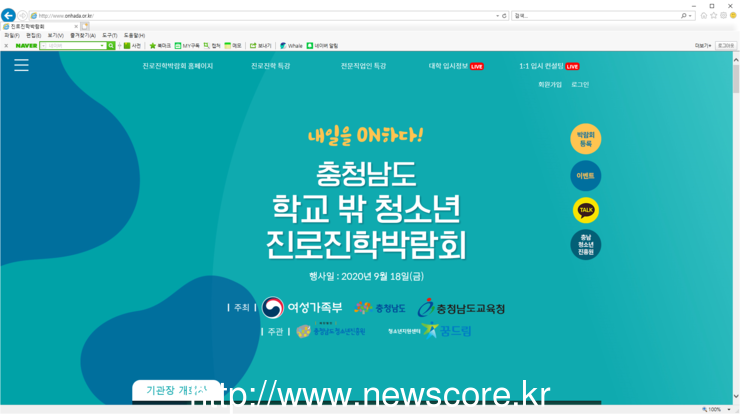Click the refresh icon in address bar
This screenshot has width=740, height=414.
point(504,15)
